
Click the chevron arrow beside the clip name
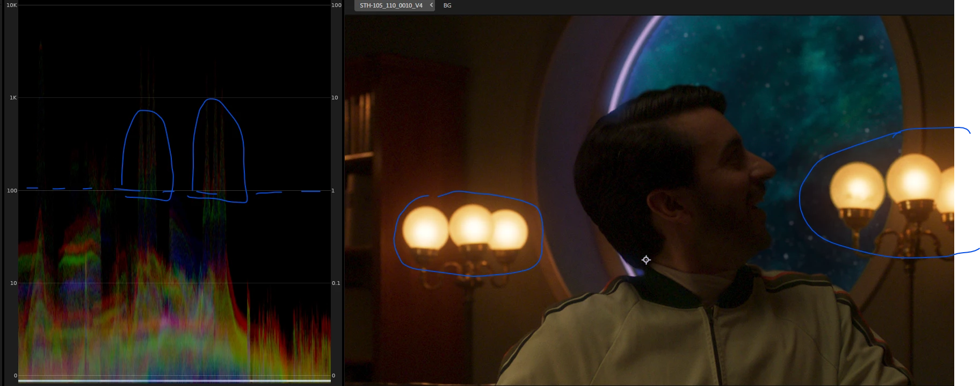click(x=431, y=5)
